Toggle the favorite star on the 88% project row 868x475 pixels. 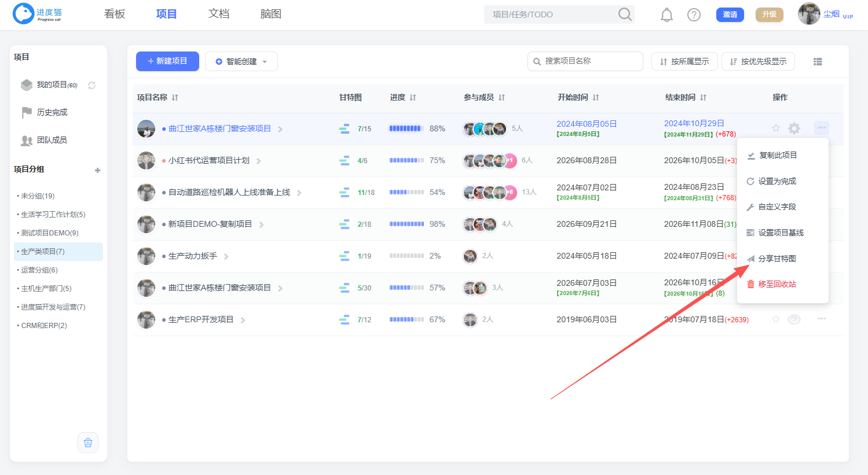point(776,128)
